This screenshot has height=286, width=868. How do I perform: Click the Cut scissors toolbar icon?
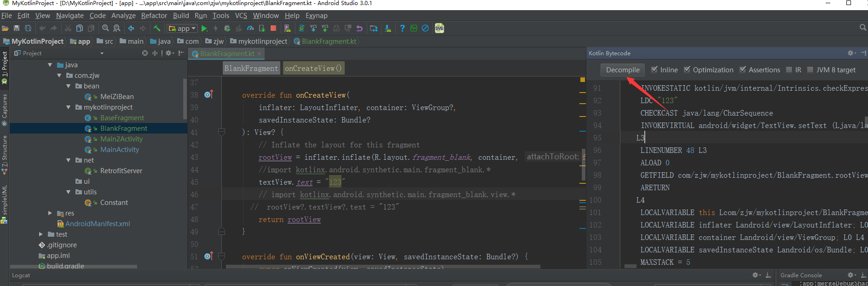pyautogui.click(x=68, y=28)
